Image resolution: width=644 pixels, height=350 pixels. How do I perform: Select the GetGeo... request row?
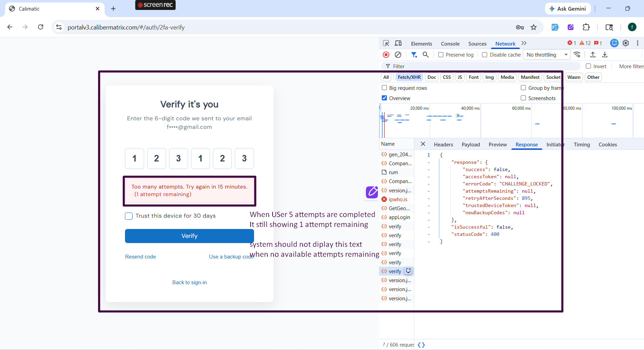point(396,208)
